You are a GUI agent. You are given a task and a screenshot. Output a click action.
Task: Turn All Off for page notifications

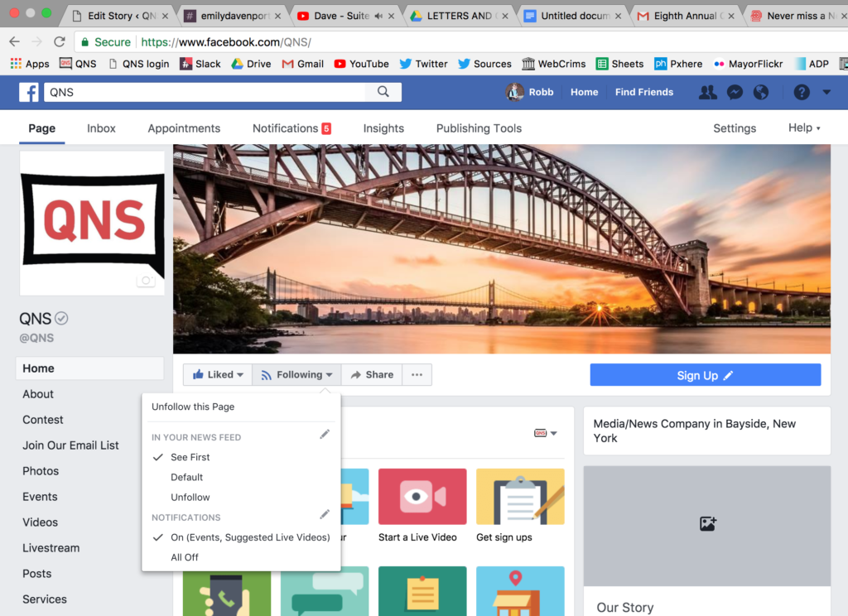click(x=184, y=557)
